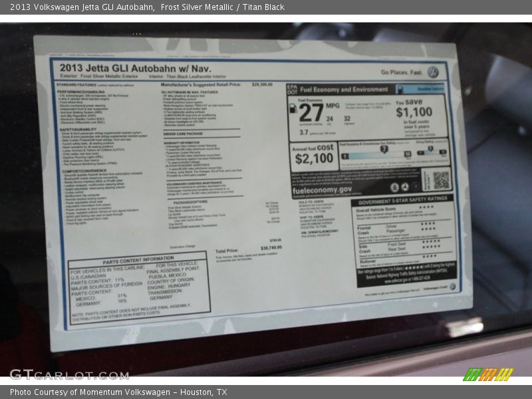Click the EPA DOT badge on fuel economy header
This screenshot has height=399, width=532.
pyautogui.click(x=292, y=88)
